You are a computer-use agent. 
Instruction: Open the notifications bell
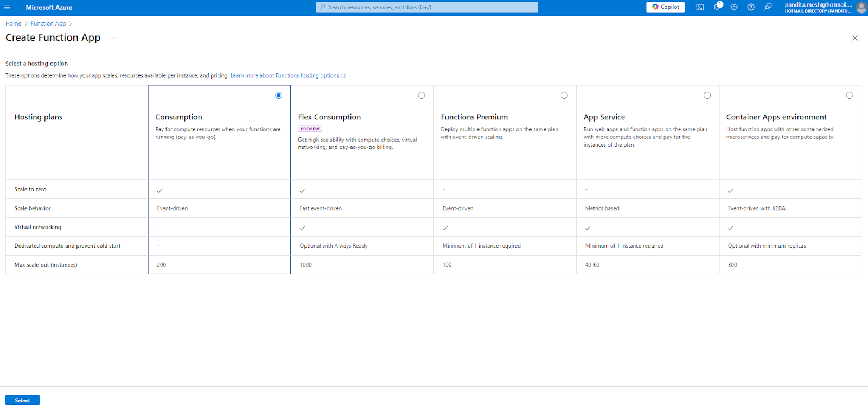(717, 7)
